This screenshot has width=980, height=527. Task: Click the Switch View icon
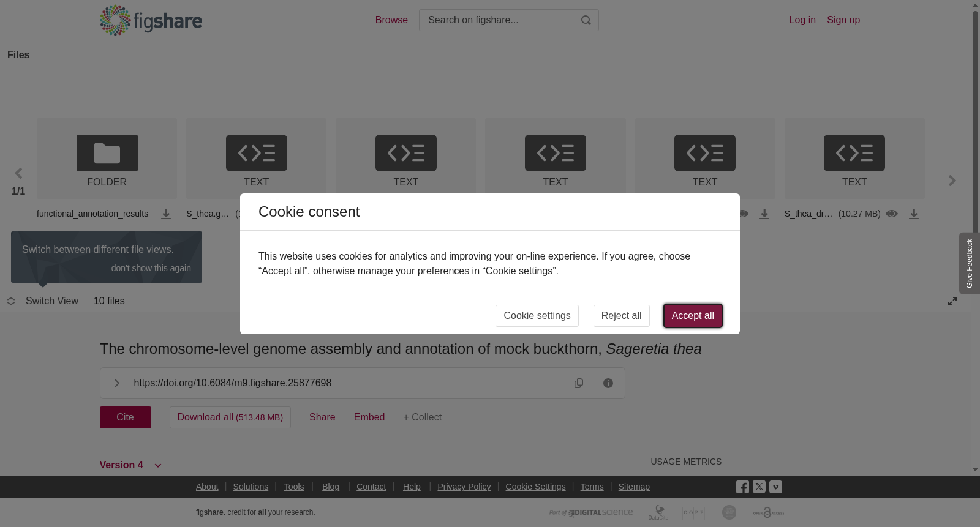tap(11, 301)
